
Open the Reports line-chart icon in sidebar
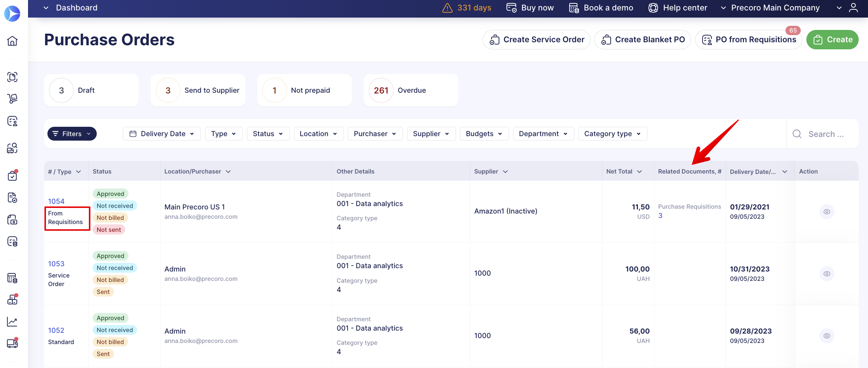[12, 322]
